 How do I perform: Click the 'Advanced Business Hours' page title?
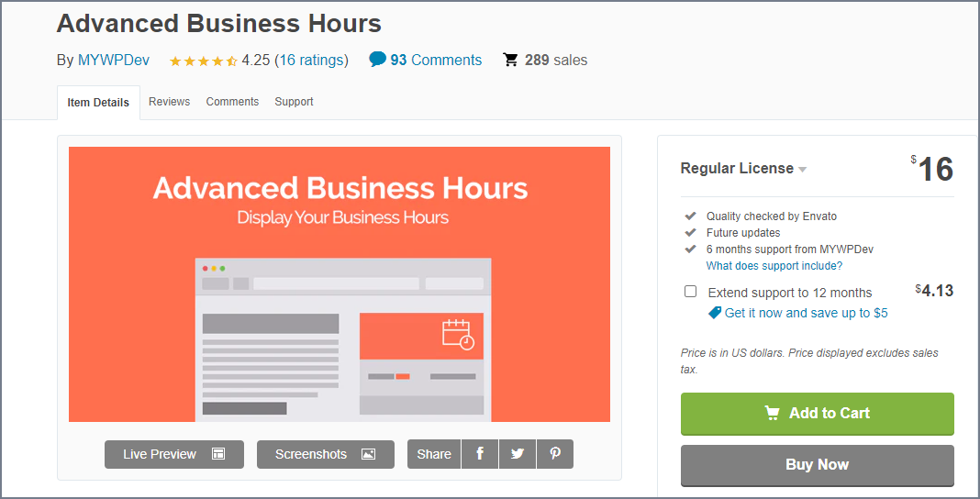point(218,24)
